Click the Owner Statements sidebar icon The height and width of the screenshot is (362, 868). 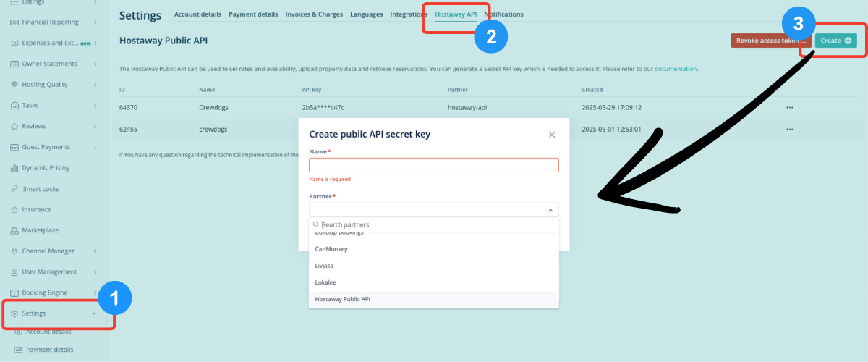pyautogui.click(x=15, y=64)
